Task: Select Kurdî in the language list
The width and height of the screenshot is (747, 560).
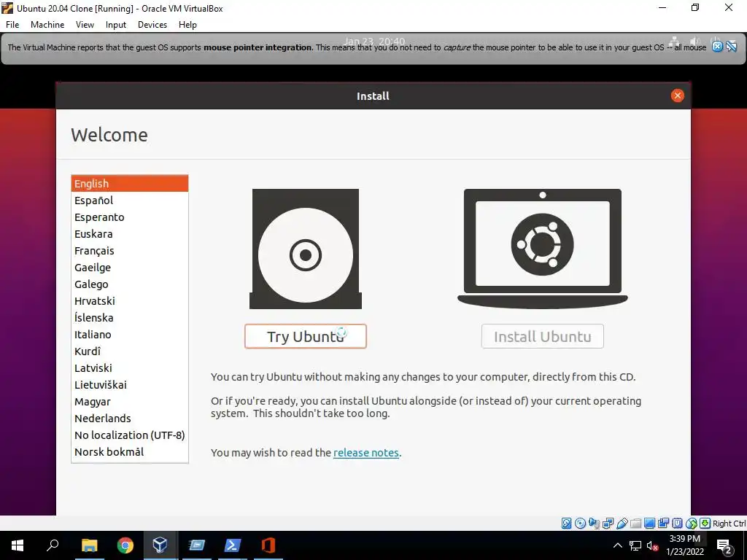Action: 130,351
